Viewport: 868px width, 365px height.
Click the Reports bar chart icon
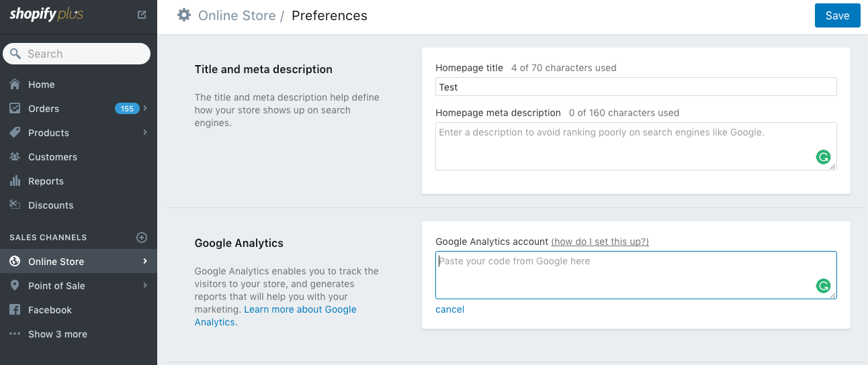point(15,181)
